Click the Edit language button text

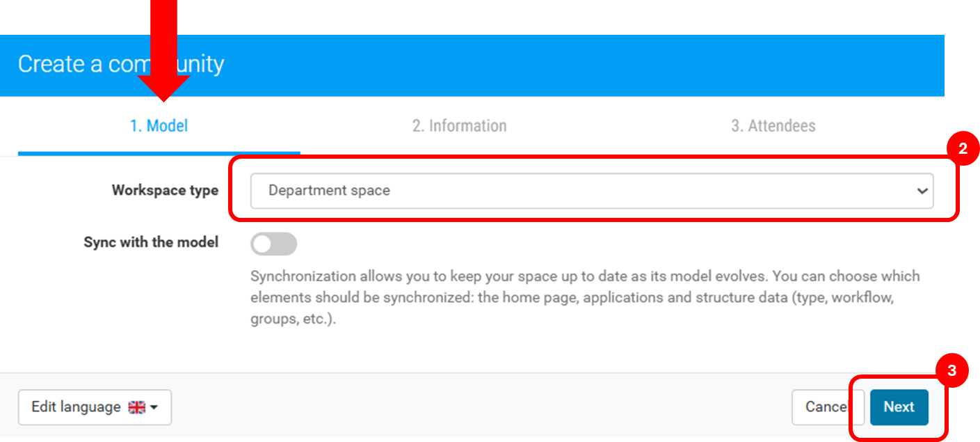pos(76,407)
